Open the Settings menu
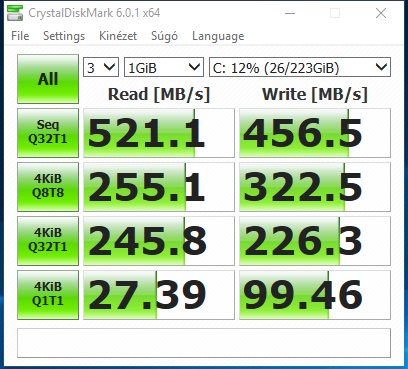This screenshot has width=408, height=369. point(64,36)
